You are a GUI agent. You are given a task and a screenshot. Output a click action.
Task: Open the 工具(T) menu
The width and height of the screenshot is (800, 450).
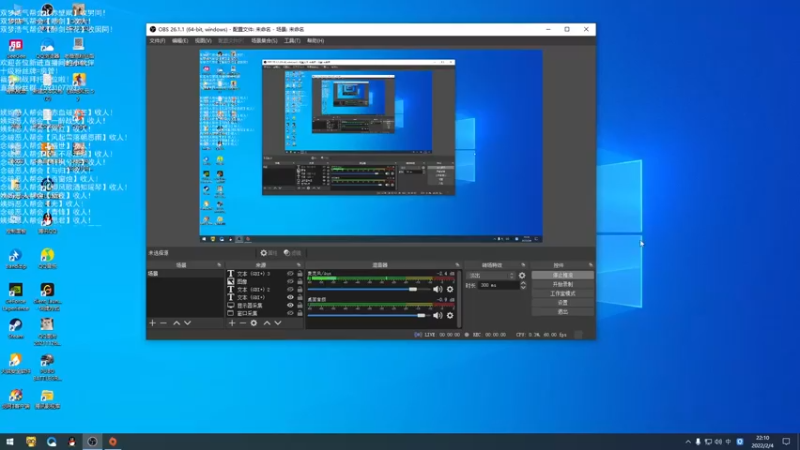pos(292,41)
